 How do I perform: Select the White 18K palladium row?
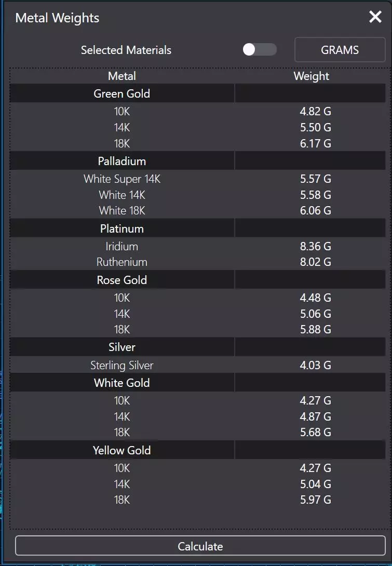(x=122, y=210)
